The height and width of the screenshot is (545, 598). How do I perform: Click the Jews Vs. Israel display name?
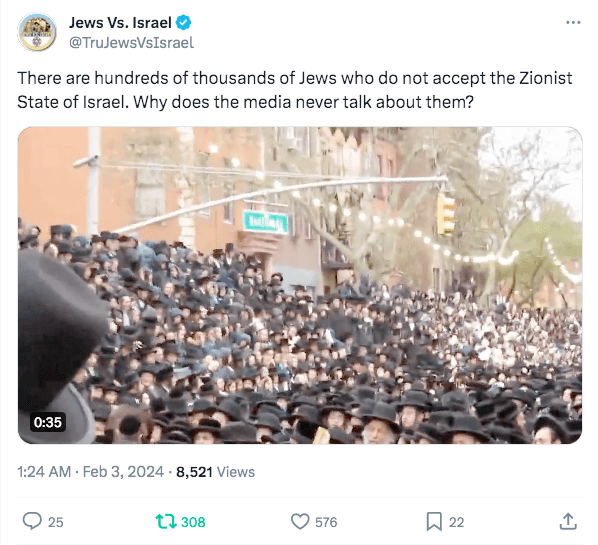120,23
